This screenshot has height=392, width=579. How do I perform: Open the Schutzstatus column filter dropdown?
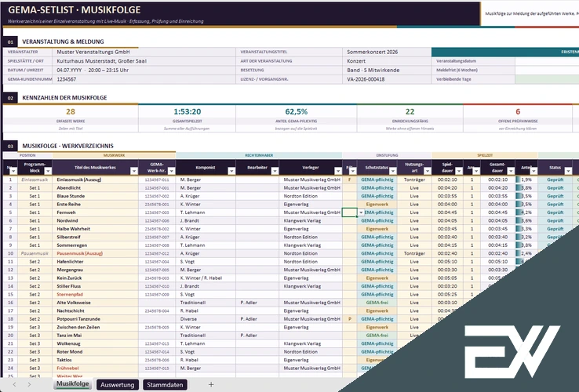pyautogui.click(x=393, y=171)
